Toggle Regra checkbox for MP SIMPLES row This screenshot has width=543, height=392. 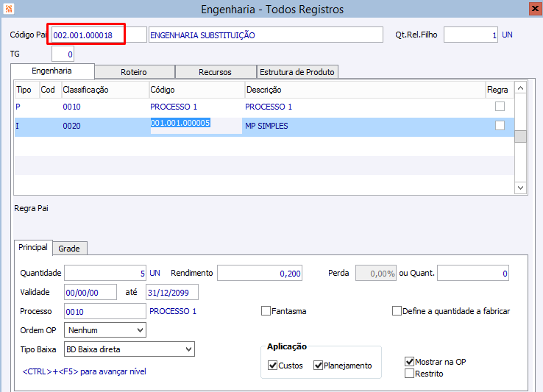[500, 126]
